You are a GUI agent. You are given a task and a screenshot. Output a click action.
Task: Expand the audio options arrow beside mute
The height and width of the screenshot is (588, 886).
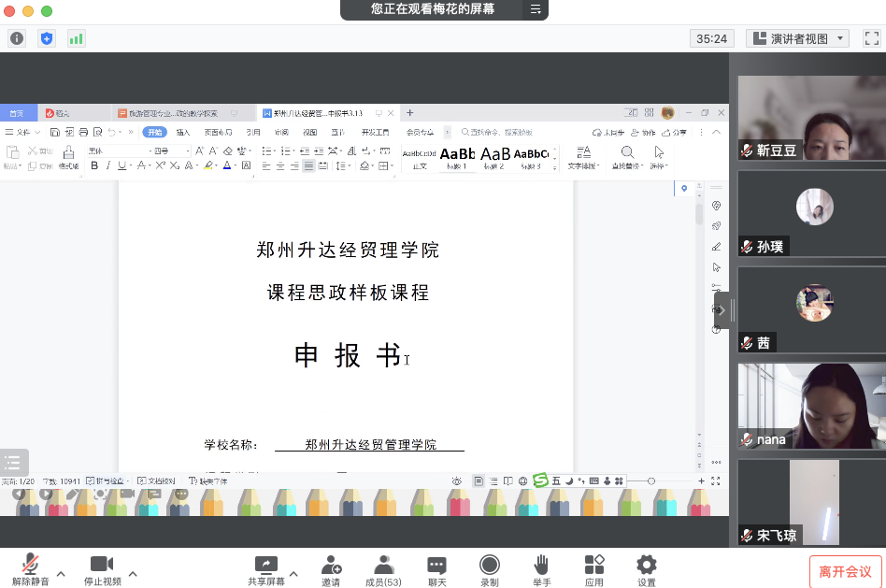[62, 573]
